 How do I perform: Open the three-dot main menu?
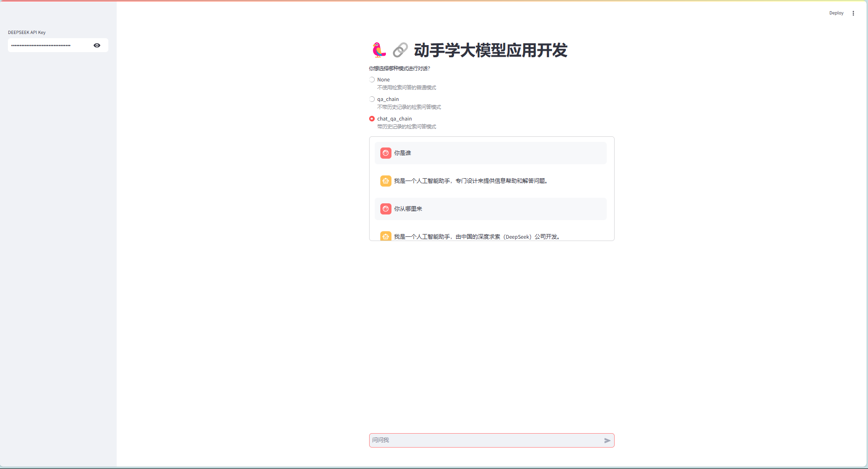[853, 13]
